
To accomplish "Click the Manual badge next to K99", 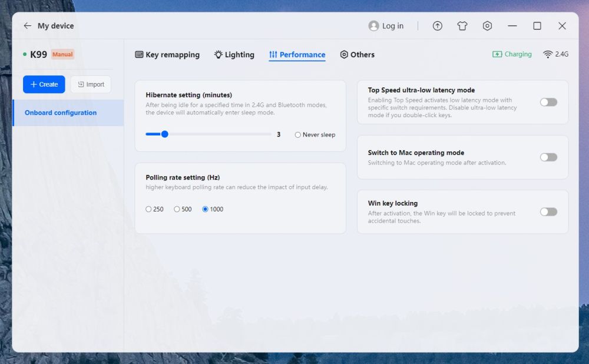I will [62, 54].
